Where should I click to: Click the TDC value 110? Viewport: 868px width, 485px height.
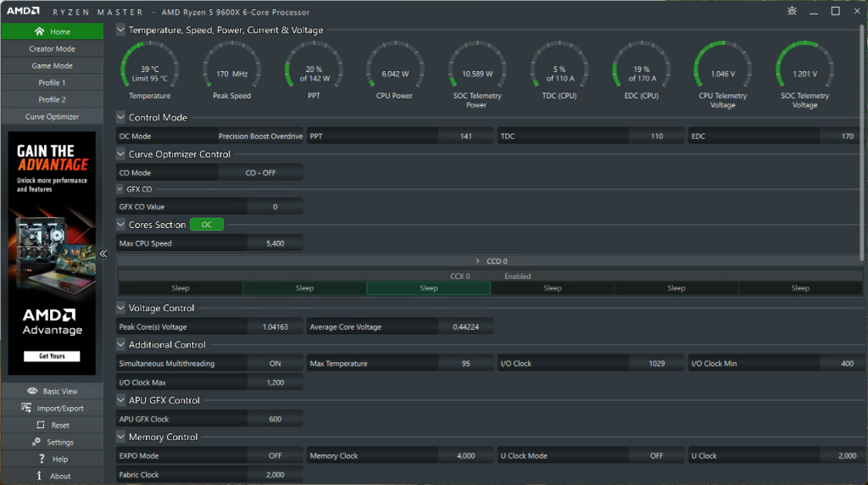point(657,137)
